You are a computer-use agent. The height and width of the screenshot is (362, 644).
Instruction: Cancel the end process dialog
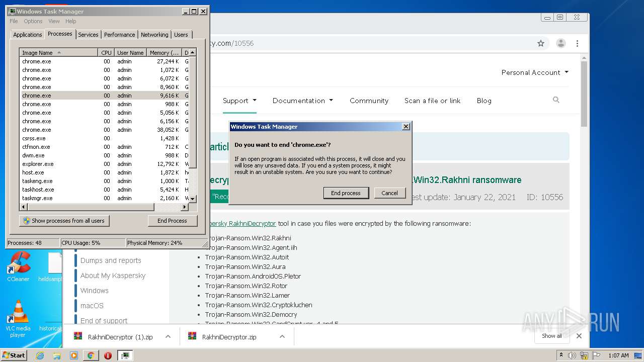coord(390,193)
